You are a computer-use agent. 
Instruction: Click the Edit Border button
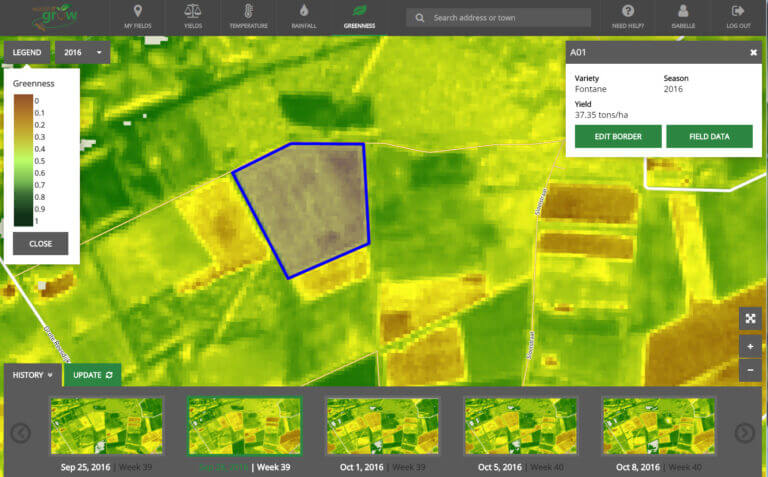(618, 137)
